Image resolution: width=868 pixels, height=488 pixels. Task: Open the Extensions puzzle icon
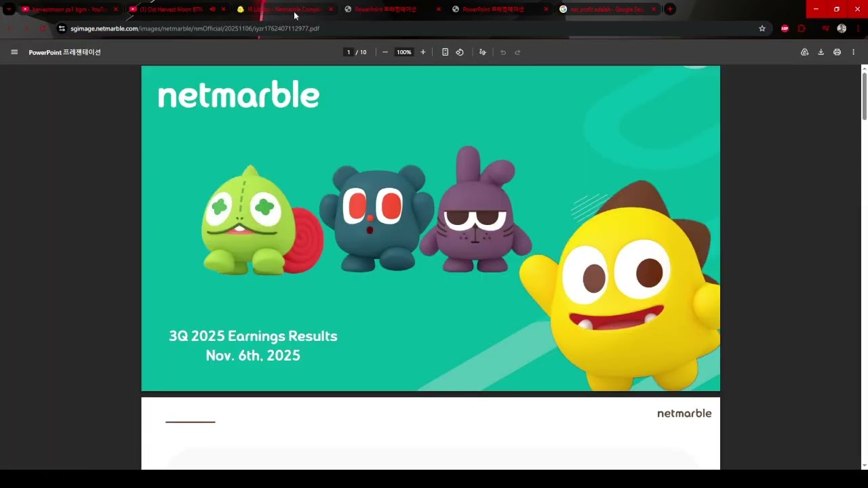(x=802, y=28)
